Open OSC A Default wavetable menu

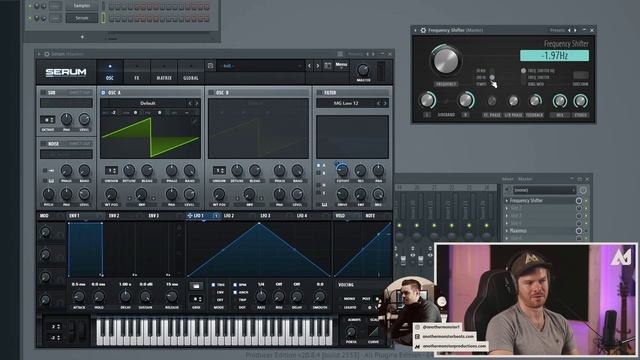(147, 103)
